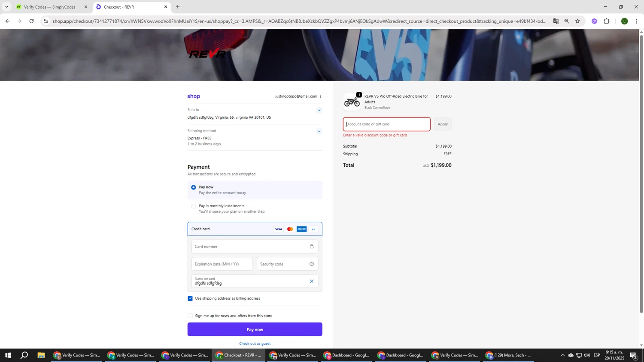Open File Explorer from taskbar
644x362 pixels.
point(41,355)
